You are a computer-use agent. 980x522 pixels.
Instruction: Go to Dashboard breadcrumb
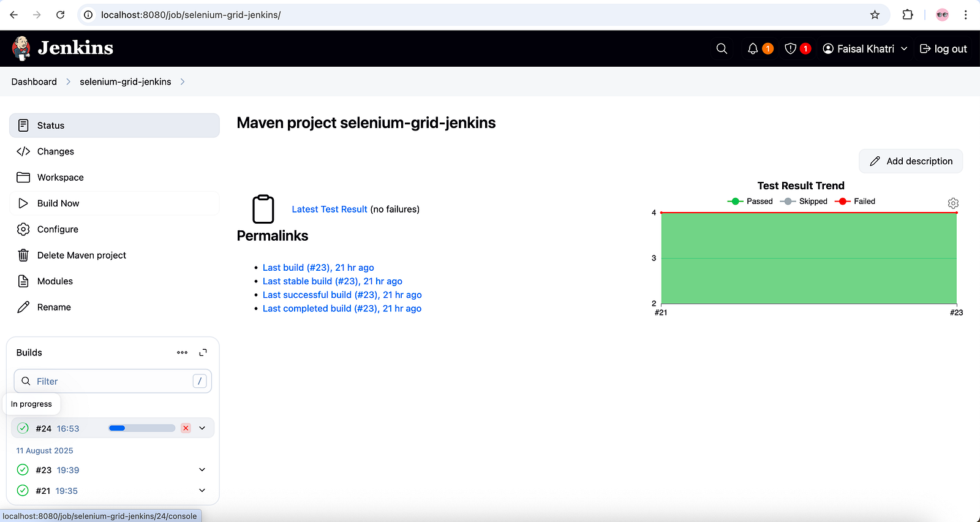[34, 81]
